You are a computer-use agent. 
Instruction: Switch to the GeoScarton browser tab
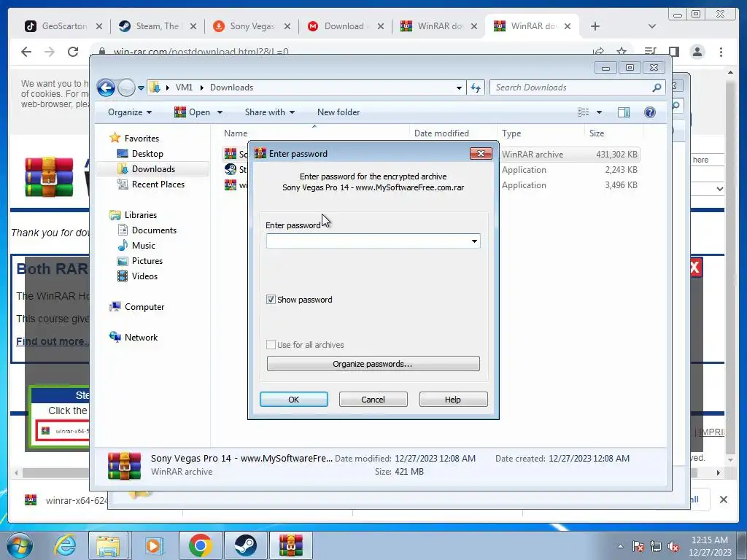click(x=64, y=26)
